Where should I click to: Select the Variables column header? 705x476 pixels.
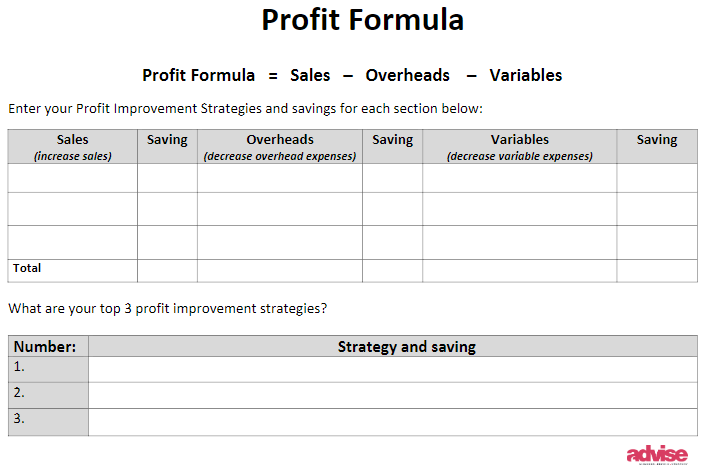tap(519, 147)
